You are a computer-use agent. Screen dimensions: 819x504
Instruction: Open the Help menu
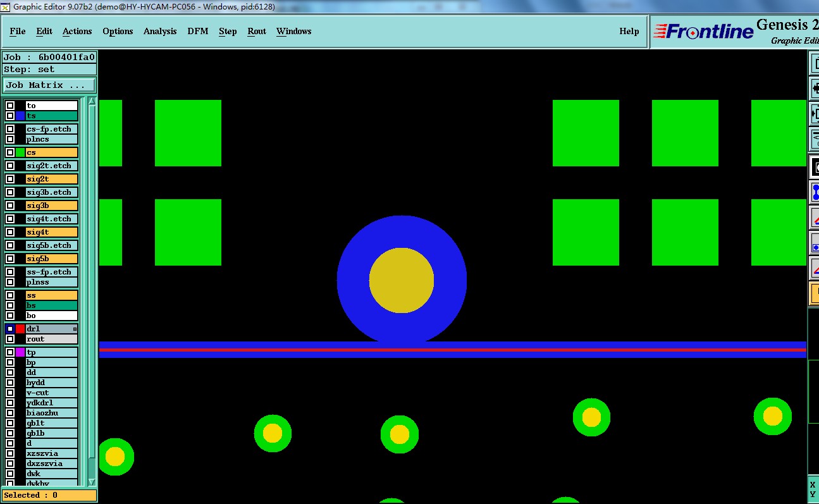coord(629,31)
